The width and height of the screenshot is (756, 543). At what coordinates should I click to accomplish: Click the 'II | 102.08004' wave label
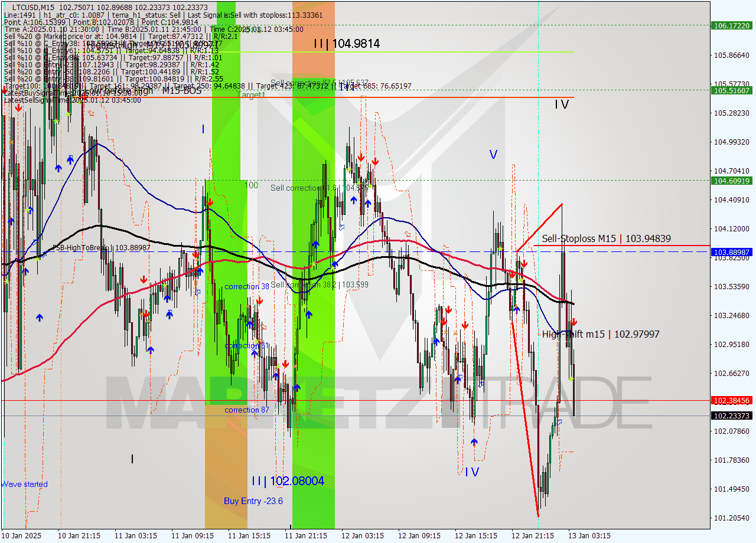288,481
